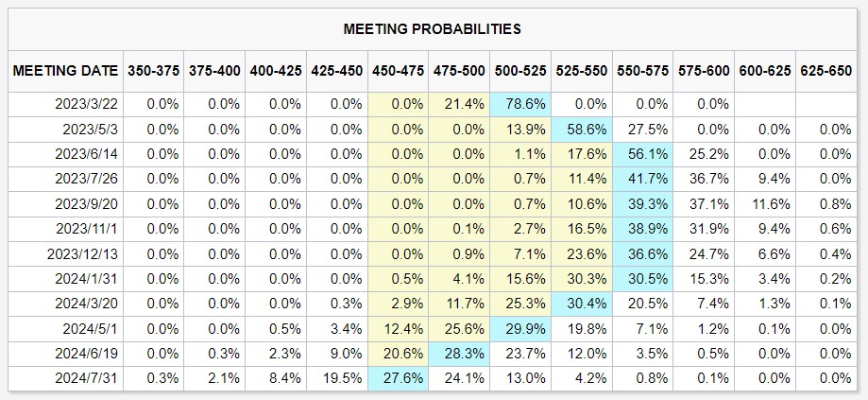Click the 41.7% cell for 2023/7/26

point(643,179)
